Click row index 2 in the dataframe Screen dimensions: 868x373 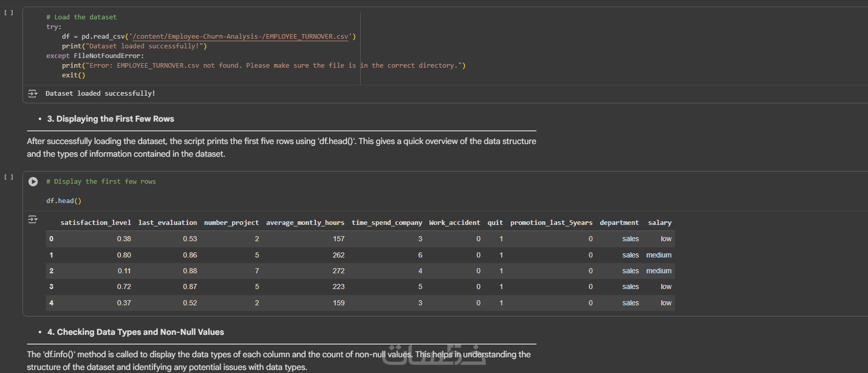tap(51, 271)
